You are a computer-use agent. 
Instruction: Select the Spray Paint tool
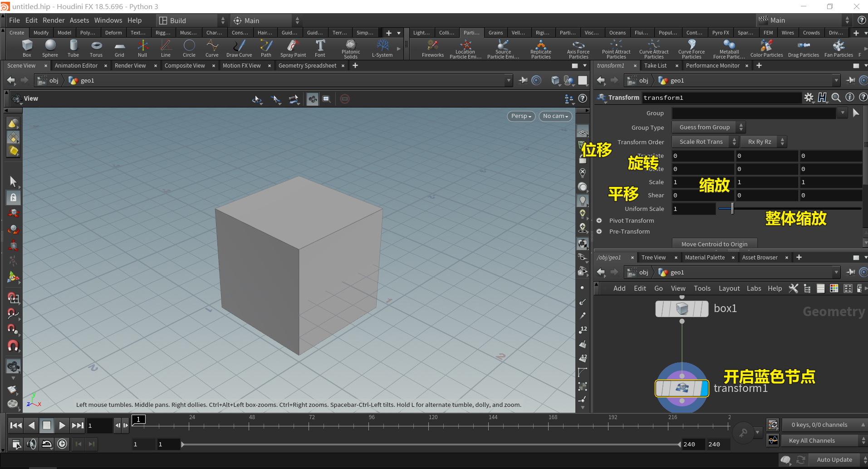[293, 48]
